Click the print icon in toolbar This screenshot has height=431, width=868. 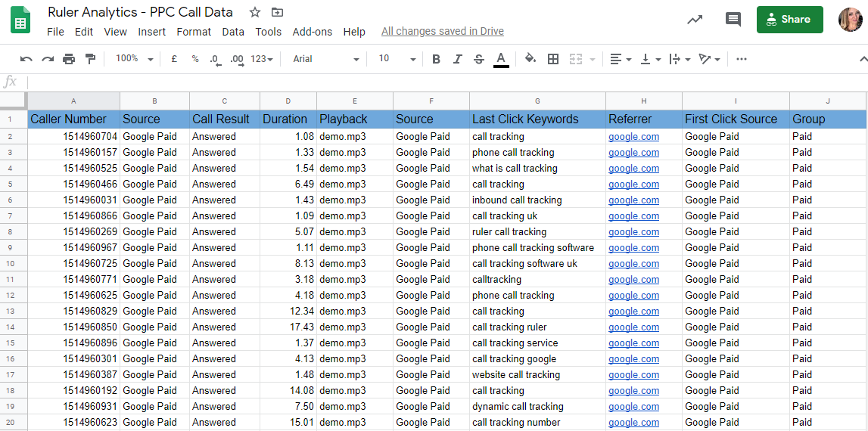point(69,59)
